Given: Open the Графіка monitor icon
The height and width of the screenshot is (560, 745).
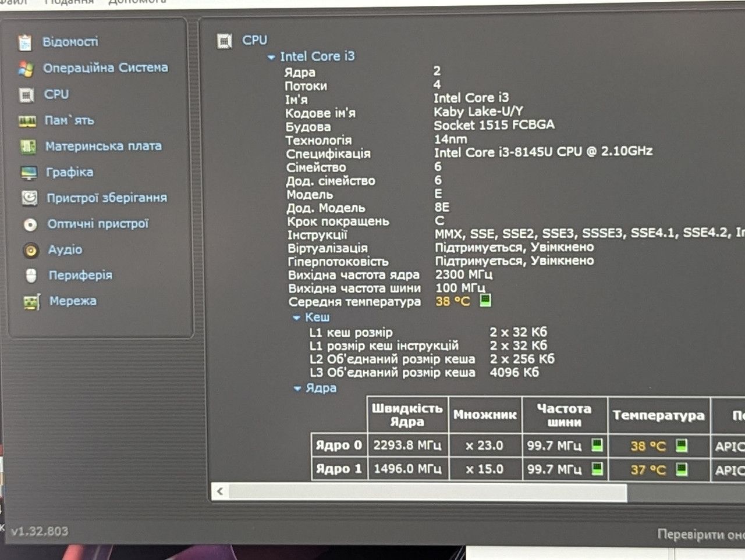Looking at the screenshot, I should (x=29, y=173).
